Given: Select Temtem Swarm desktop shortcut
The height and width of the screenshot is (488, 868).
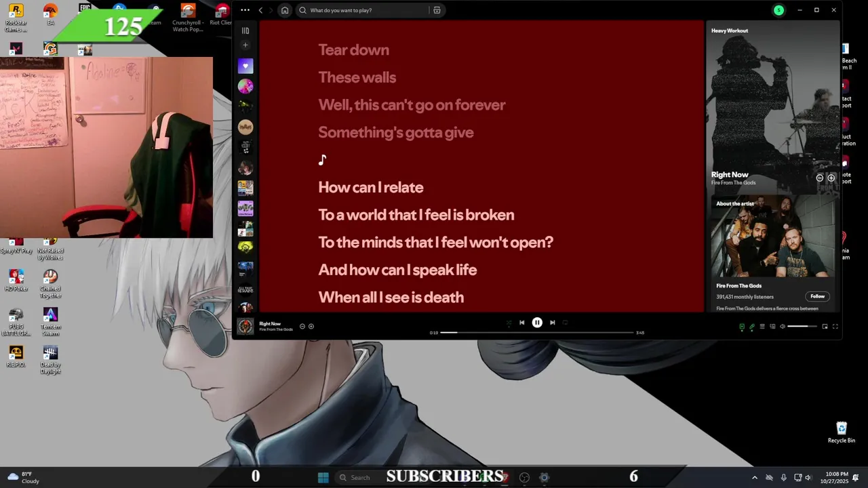Looking at the screenshot, I should pos(50,322).
